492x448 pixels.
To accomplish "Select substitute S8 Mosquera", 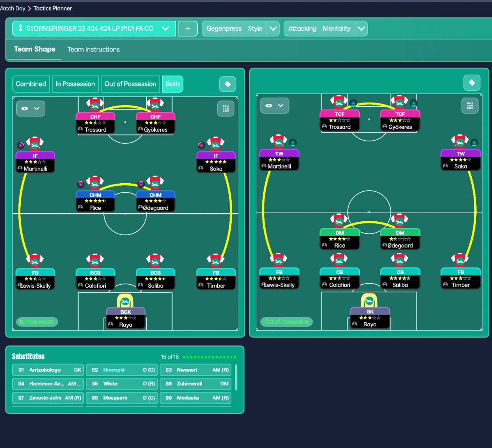I will (122, 398).
